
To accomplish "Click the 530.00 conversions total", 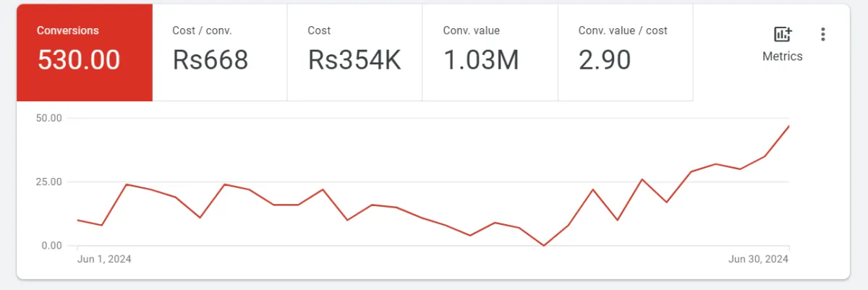I will pyautogui.click(x=79, y=61).
